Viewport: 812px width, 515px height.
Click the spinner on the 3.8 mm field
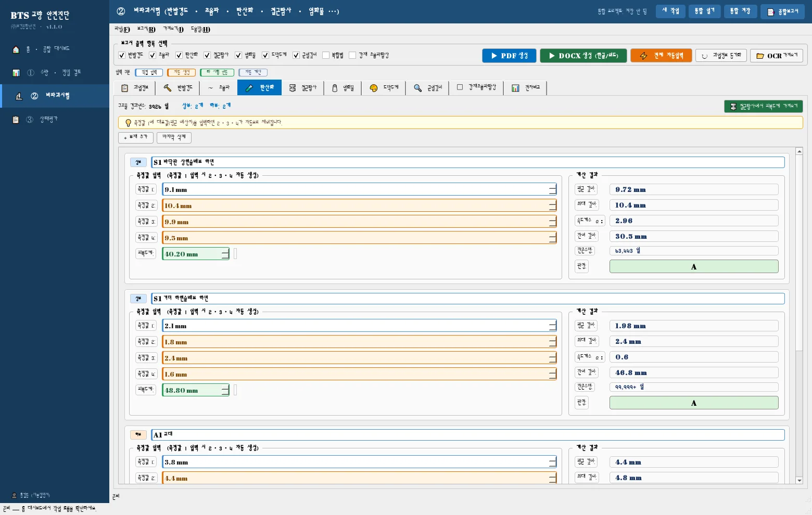pyautogui.click(x=553, y=462)
